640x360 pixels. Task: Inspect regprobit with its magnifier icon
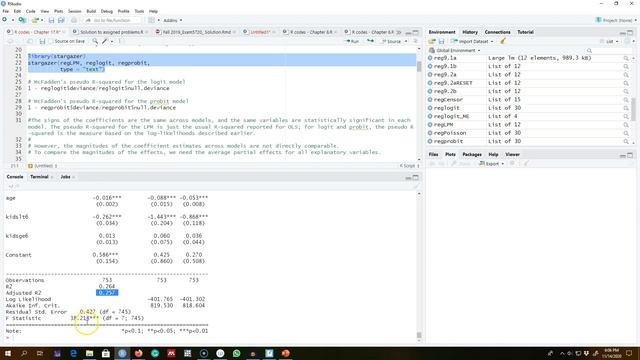[x=626, y=142]
